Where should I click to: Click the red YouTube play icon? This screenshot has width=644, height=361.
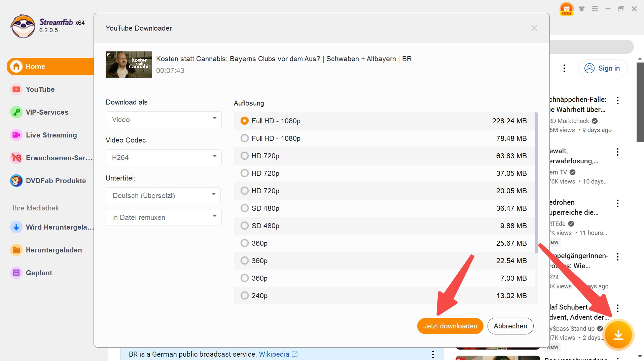click(x=16, y=89)
